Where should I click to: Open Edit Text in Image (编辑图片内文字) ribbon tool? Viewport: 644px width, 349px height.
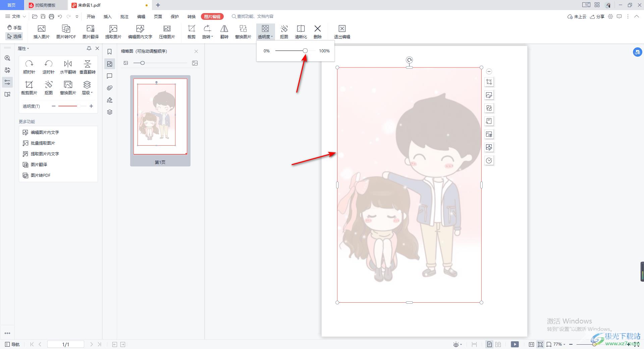point(140,32)
